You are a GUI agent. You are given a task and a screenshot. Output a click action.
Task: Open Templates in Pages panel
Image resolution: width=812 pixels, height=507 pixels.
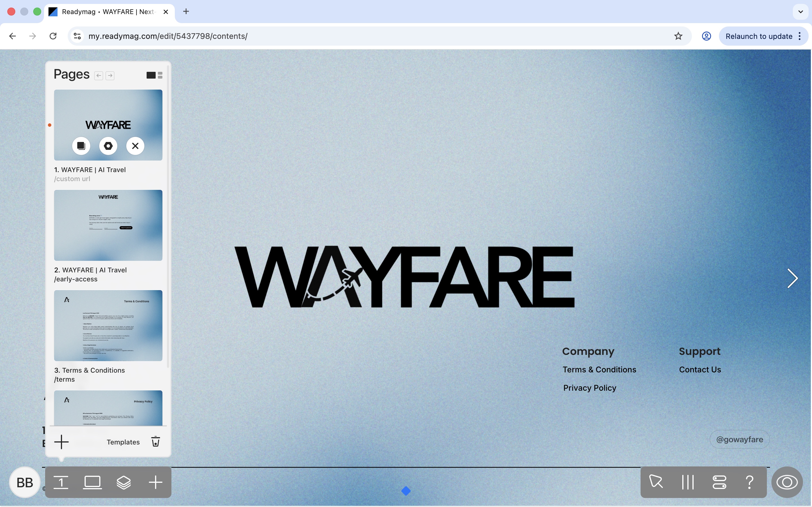tap(123, 442)
